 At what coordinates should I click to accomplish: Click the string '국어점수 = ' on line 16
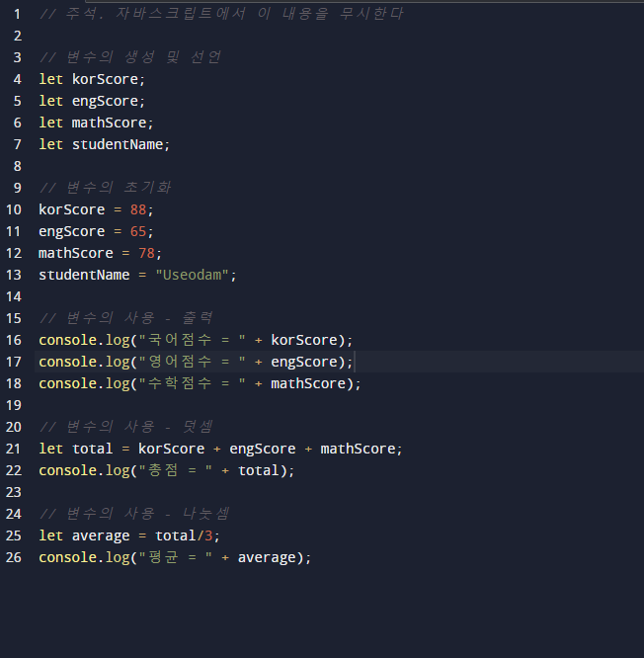(x=192, y=340)
